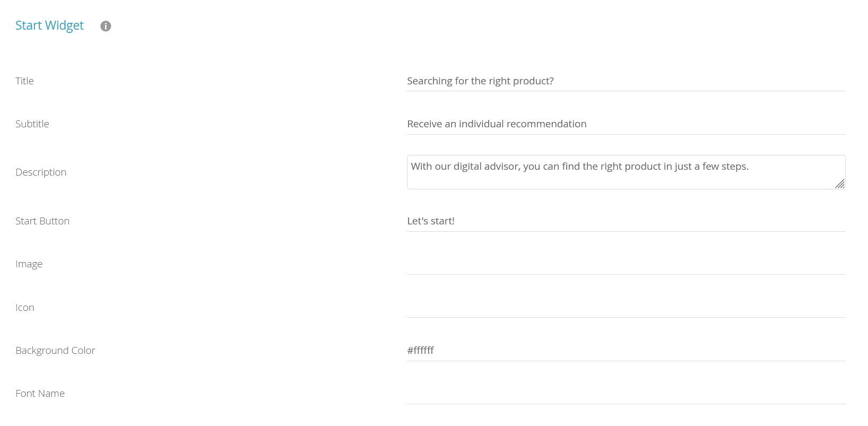
Task: Click the Background Color label
Action: (x=55, y=351)
